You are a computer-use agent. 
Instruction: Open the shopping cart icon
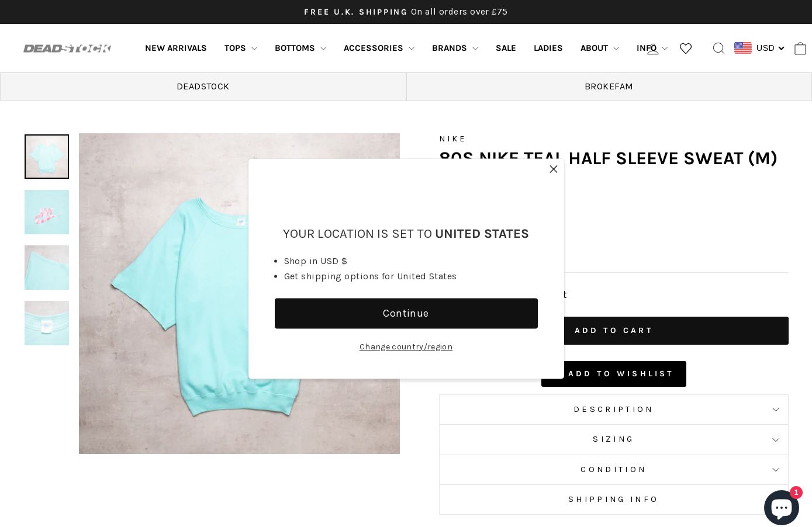pos(800,48)
